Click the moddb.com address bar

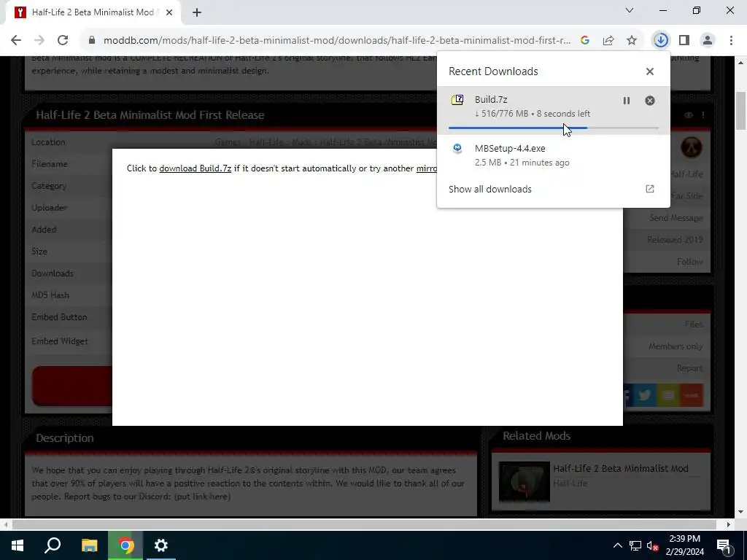[336, 41]
